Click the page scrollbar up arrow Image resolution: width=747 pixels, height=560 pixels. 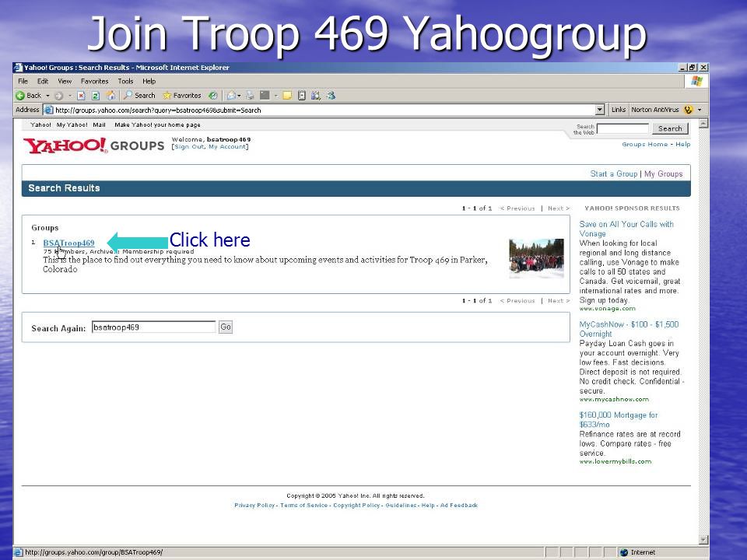(703, 124)
